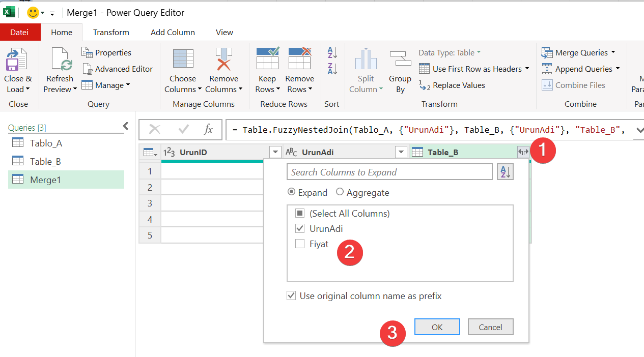Screen dimensions: 644x357
Task: Open the UrunAdi column filter dropdown
Action: pos(401,152)
